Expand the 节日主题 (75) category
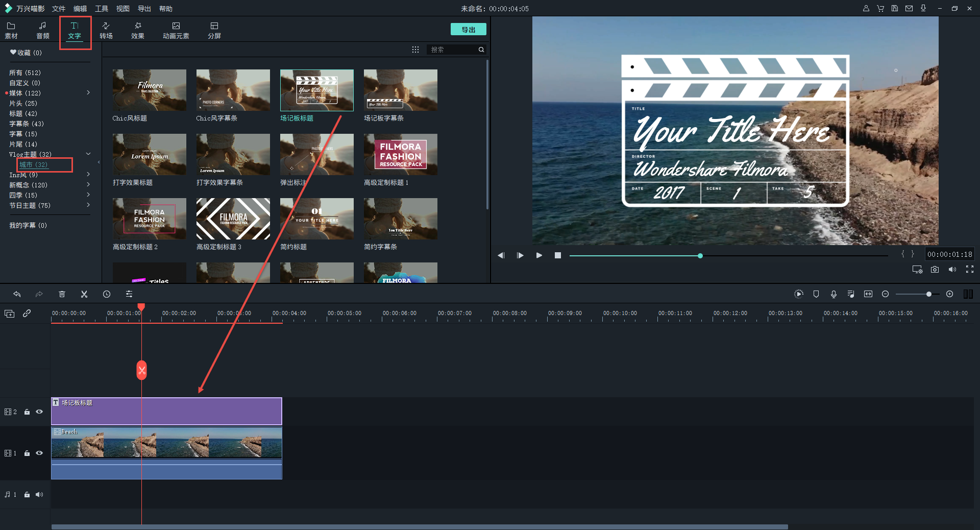 tap(88, 205)
